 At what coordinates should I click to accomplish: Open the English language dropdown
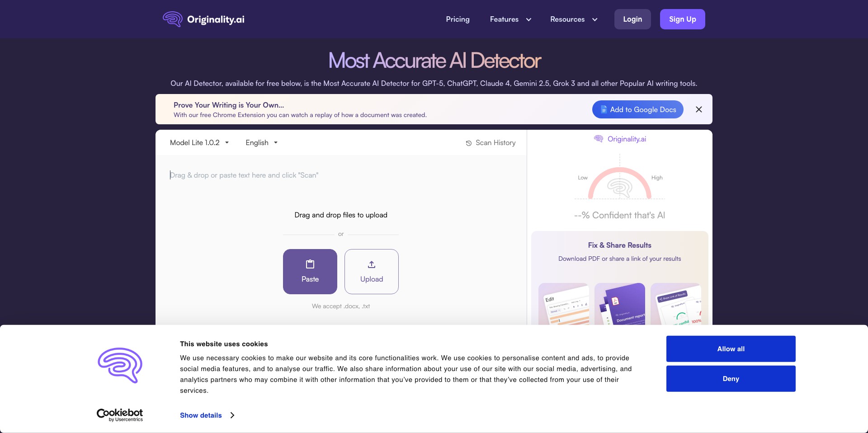262,143
